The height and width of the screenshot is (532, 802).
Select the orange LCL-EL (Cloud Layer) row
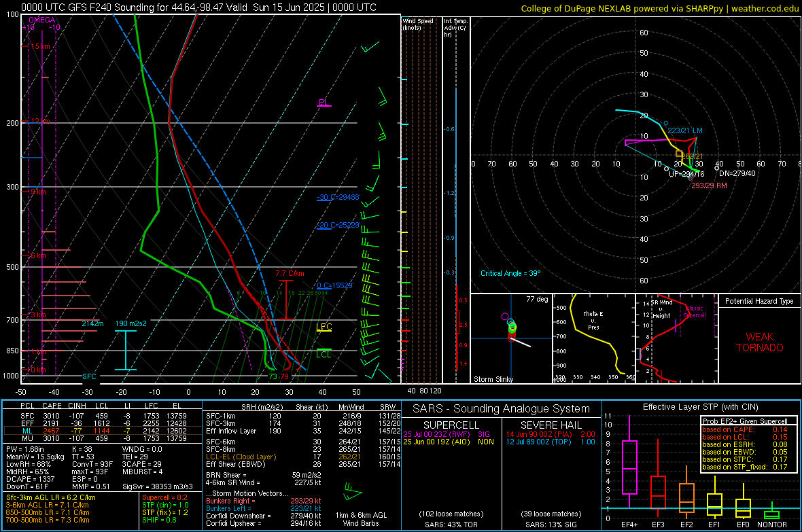click(x=303, y=457)
